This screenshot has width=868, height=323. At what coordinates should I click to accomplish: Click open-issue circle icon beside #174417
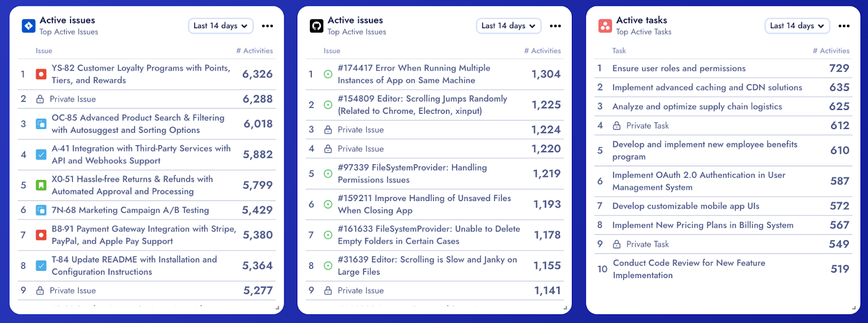pos(328,74)
